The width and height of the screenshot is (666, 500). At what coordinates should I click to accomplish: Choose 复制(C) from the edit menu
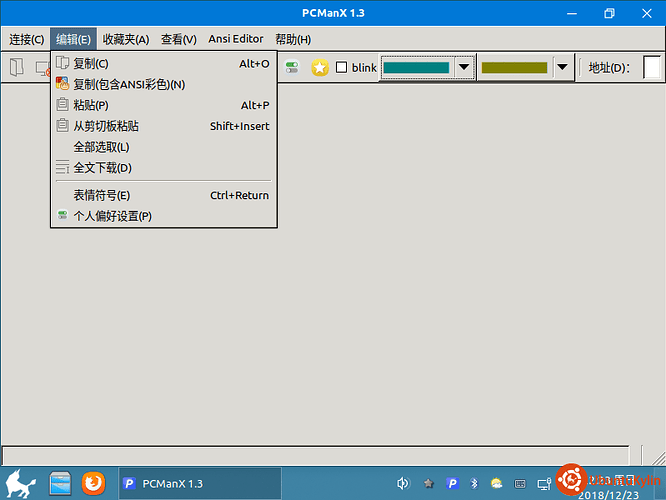(164, 64)
